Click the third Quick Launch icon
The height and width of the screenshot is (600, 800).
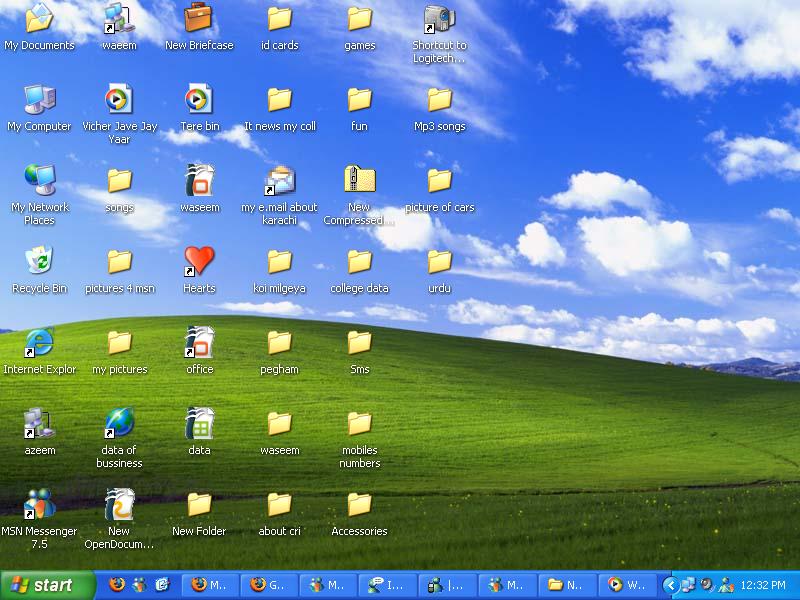162,585
